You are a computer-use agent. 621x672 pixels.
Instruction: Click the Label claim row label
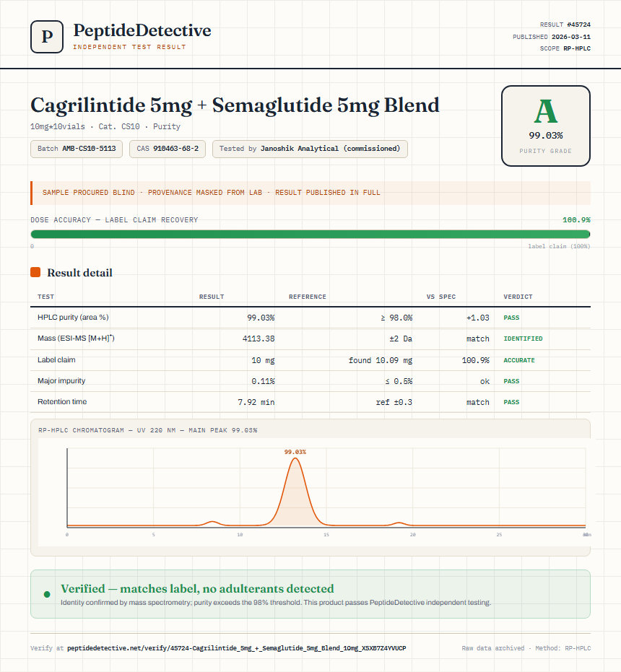click(56, 359)
